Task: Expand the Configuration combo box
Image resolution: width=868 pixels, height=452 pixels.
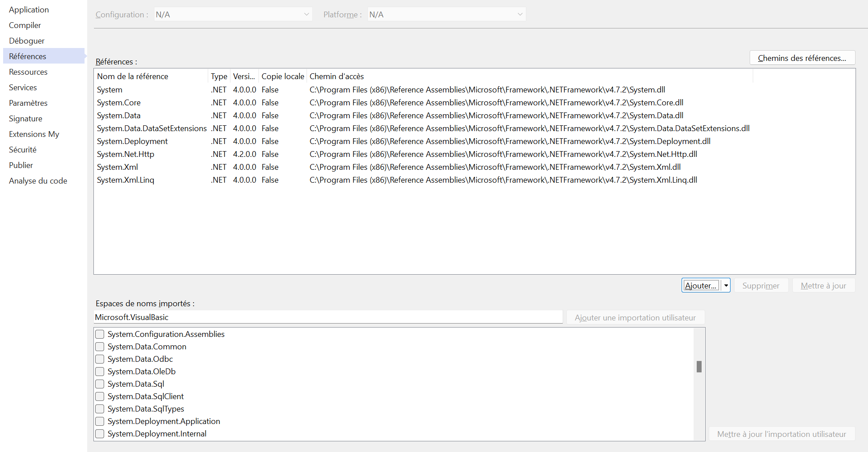Action: [x=233, y=14]
